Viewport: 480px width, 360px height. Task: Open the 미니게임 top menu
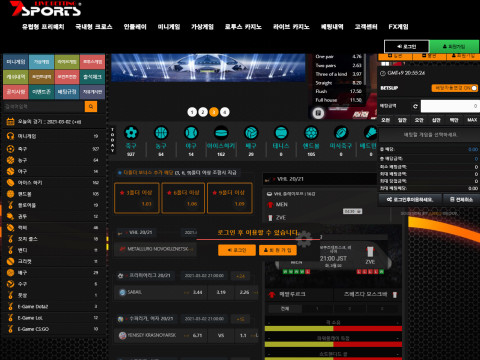[169, 27]
